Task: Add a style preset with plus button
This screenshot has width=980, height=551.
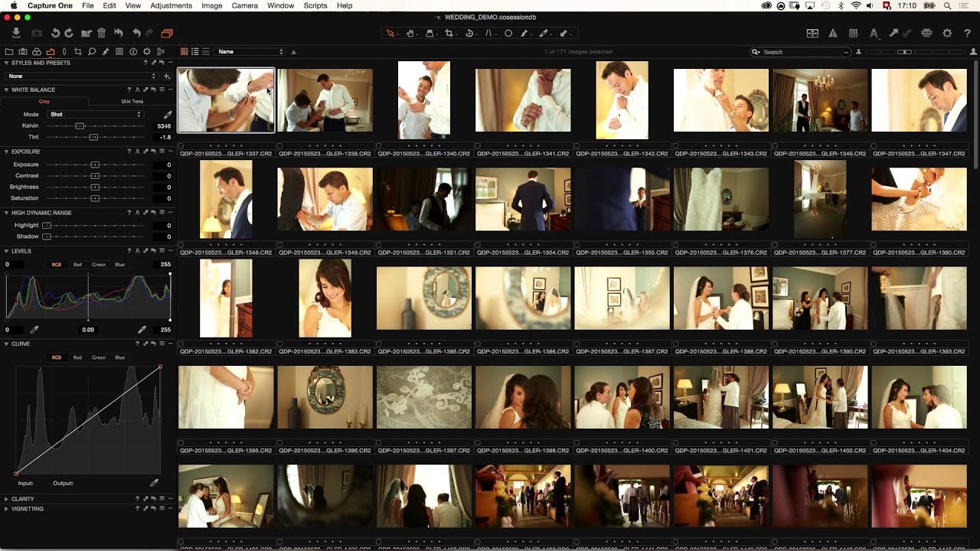Action: coord(166,76)
